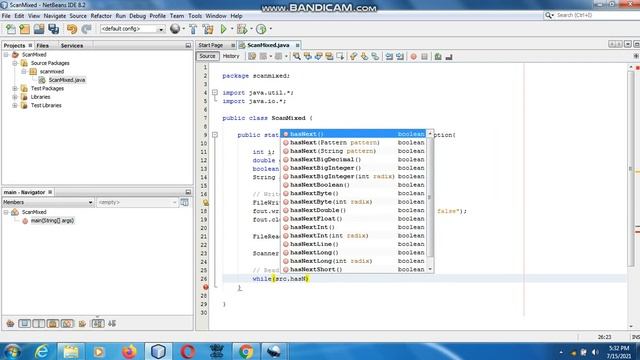This screenshot has height=360, width=640.
Task: Toggle Show Inner Classes filter in Navigator
Action: (x=67, y=324)
